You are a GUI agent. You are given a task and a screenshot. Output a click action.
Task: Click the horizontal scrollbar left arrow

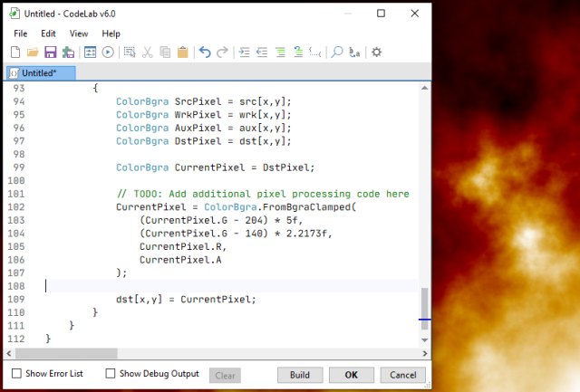point(9,354)
